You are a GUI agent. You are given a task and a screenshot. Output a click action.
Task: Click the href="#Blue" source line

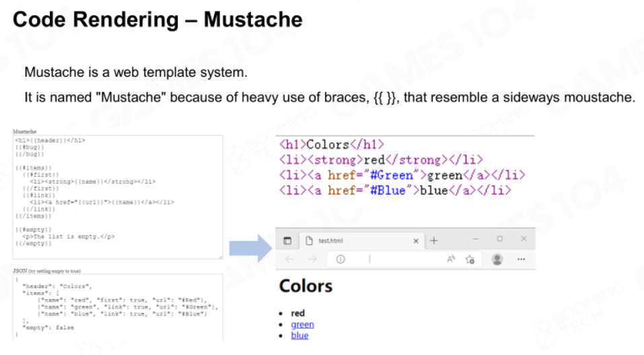[x=395, y=191]
